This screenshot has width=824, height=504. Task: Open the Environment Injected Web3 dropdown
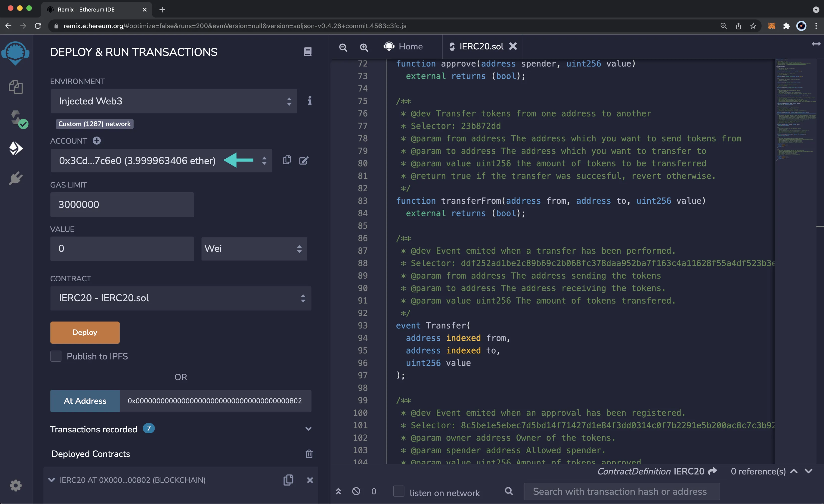click(174, 101)
